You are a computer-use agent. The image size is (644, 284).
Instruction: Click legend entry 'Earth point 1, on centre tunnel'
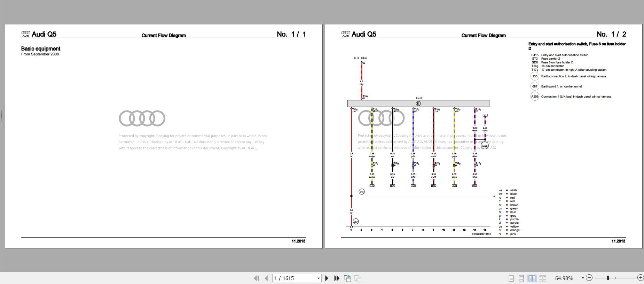[x=561, y=86]
